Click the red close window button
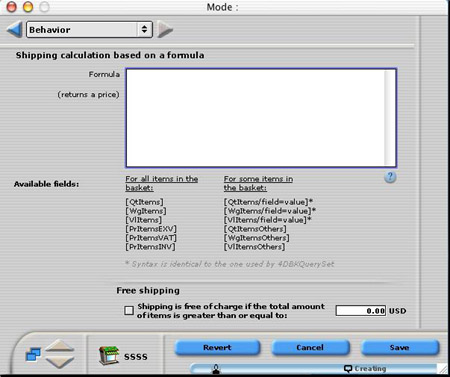Viewport: 450px width, 377px height. [x=12, y=7]
